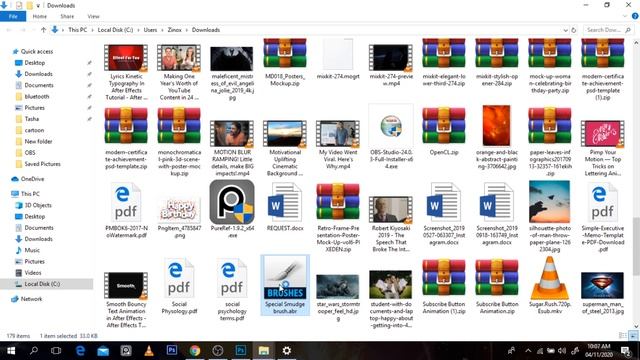Select mixkit-stylish-opener-284.zip archive
The image size is (640, 360).
pyautogui.click(x=497, y=62)
